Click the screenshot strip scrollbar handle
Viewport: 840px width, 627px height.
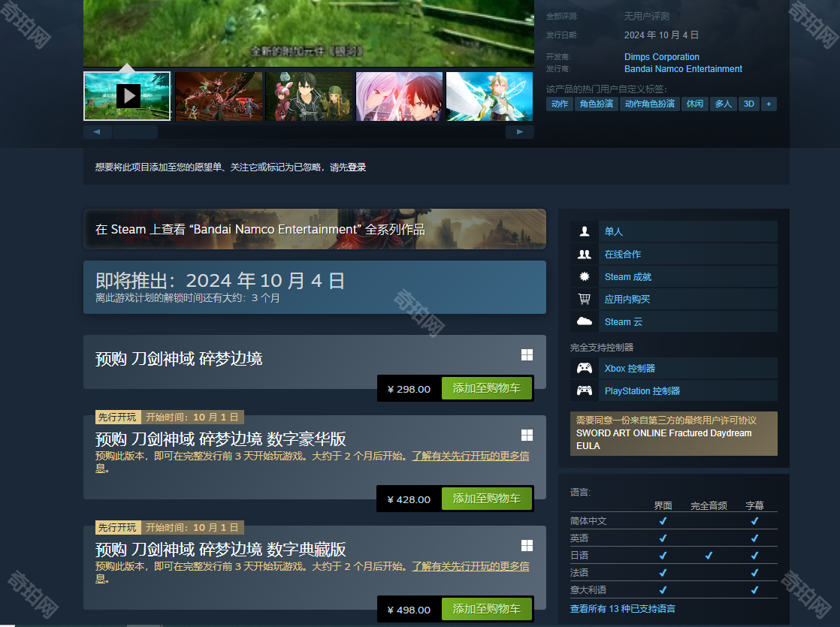pyautogui.click(x=135, y=131)
